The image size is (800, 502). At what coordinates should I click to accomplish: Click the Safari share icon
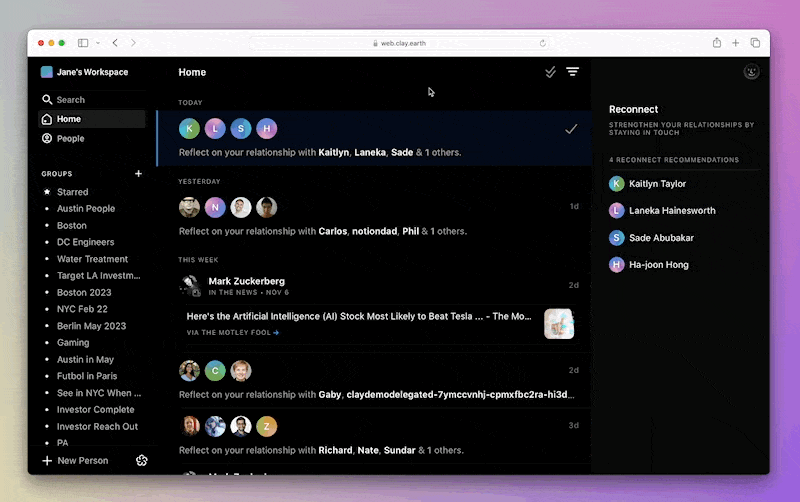[717, 43]
